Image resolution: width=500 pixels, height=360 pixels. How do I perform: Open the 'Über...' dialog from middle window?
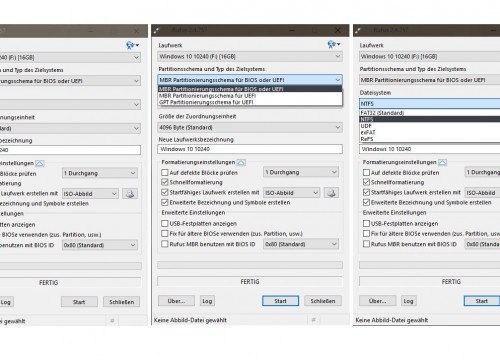point(176,301)
